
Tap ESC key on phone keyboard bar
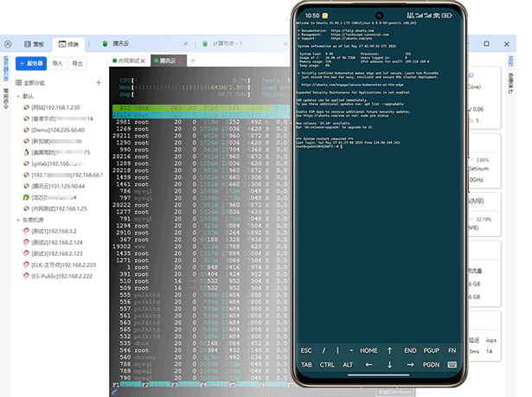pyautogui.click(x=306, y=350)
